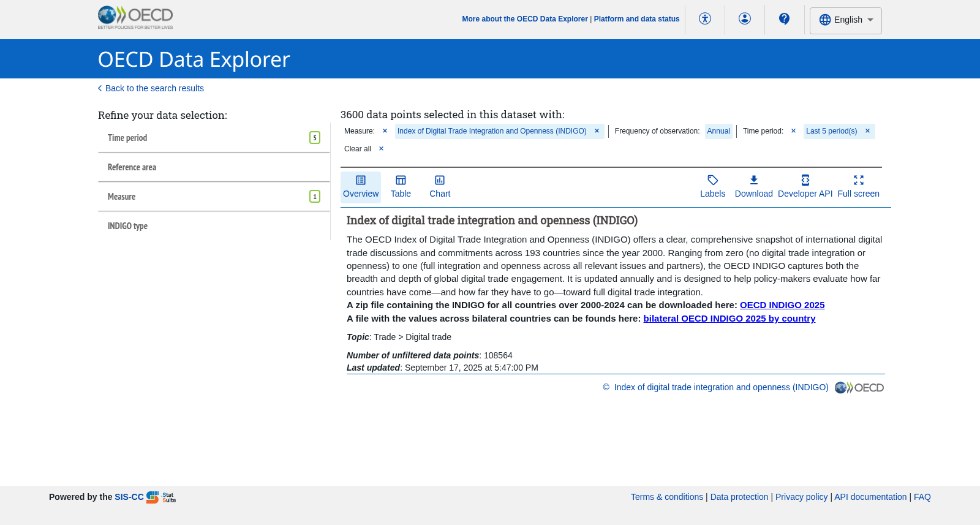Image resolution: width=980 pixels, height=525 pixels.
Task: Switch to the Overview tab
Action: pyautogui.click(x=361, y=187)
